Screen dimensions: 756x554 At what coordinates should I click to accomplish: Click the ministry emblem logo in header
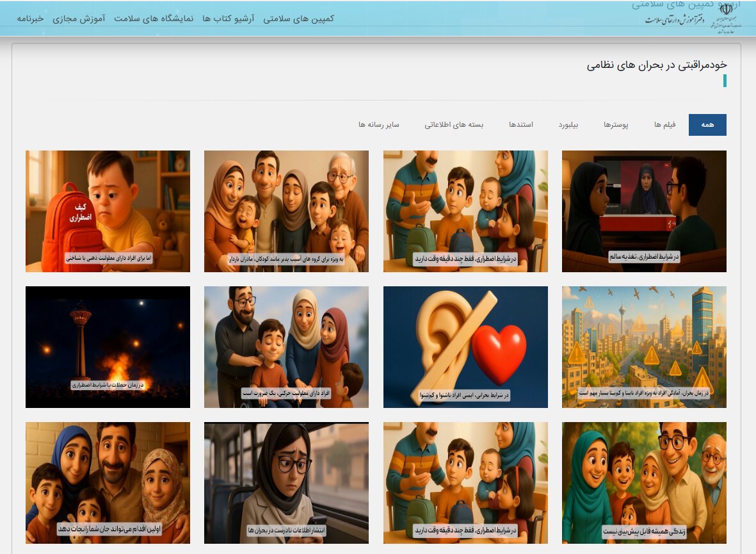[726, 19]
